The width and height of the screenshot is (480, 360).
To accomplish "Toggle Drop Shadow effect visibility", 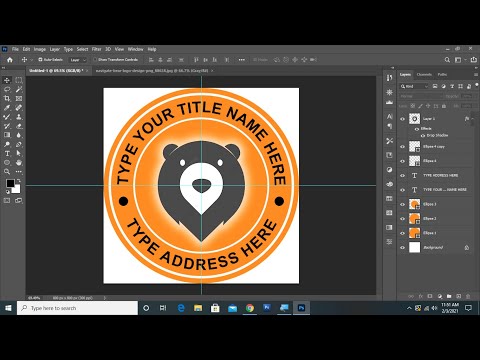I will click(423, 136).
